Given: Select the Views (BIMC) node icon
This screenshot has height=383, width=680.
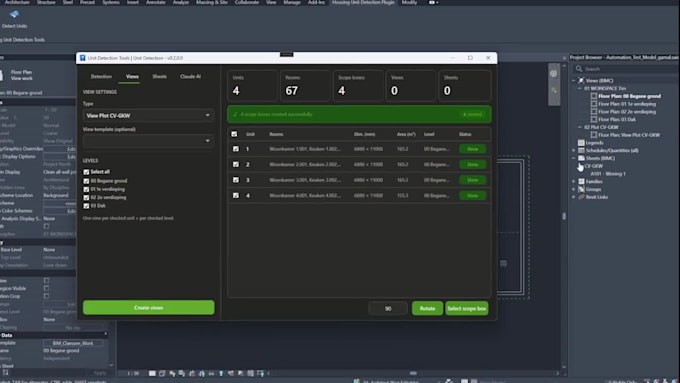Looking at the screenshot, I should pyautogui.click(x=581, y=80).
